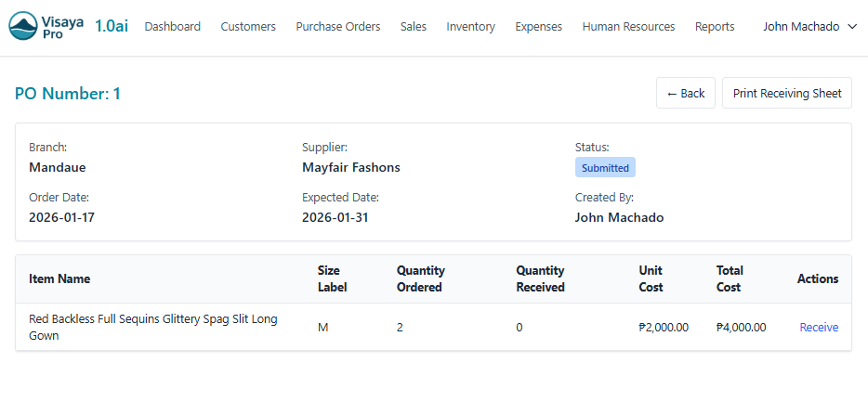Select the Sales menu item
This screenshot has width=868, height=401.
(414, 27)
